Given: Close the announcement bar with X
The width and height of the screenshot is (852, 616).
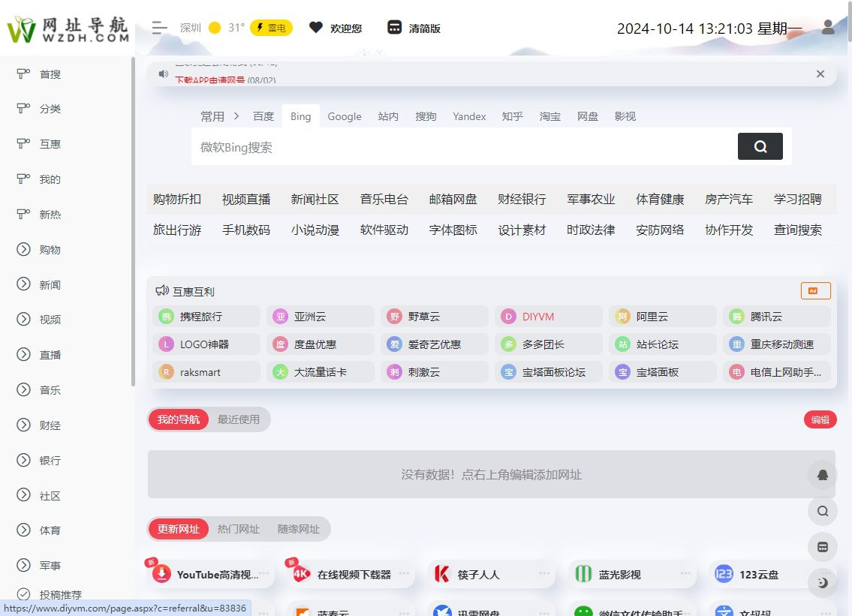Looking at the screenshot, I should [x=820, y=74].
